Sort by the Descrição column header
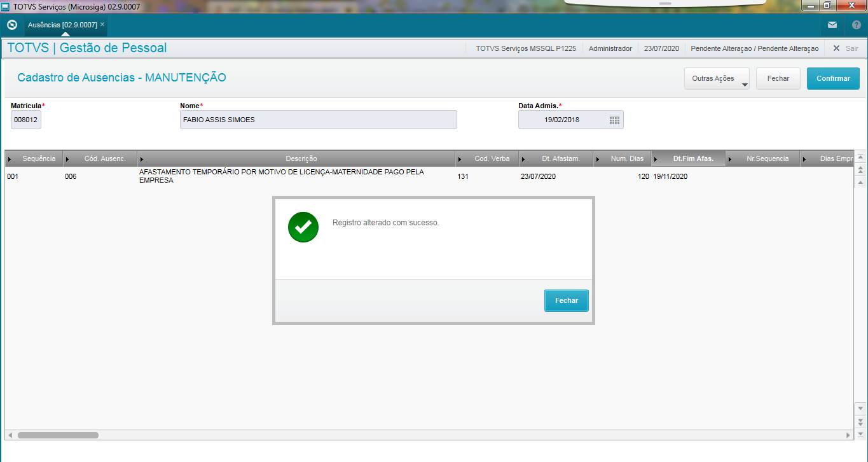The image size is (868, 462). (x=296, y=158)
